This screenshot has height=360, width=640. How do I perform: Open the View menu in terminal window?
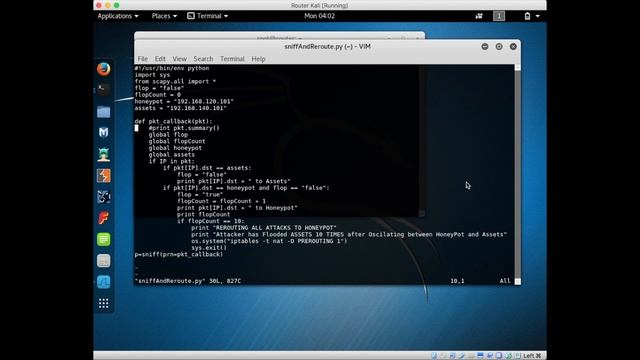pyautogui.click(x=180, y=59)
